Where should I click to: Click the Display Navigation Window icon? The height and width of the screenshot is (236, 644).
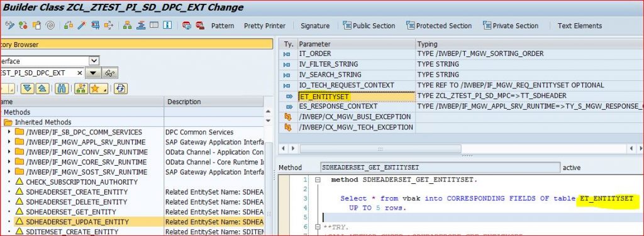click(141, 25)
